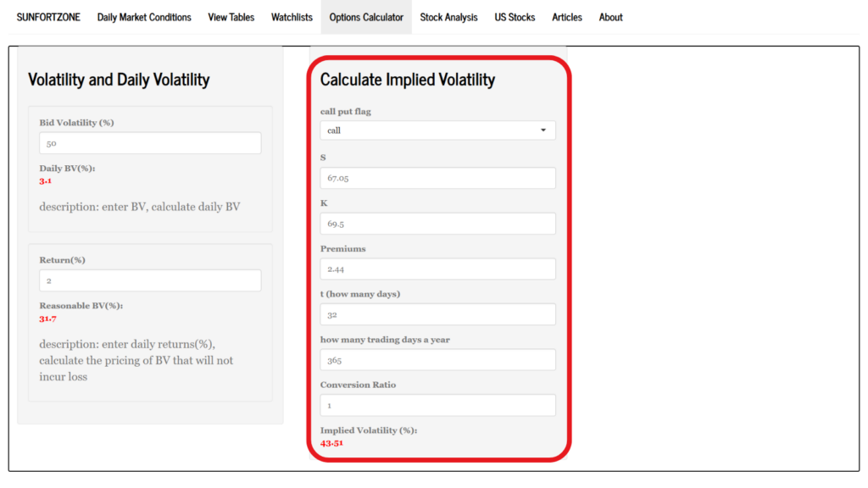Navigate to View Tables
Image resolution: width=868 pixels, height=488 pixels.
(x=231, y=16)
